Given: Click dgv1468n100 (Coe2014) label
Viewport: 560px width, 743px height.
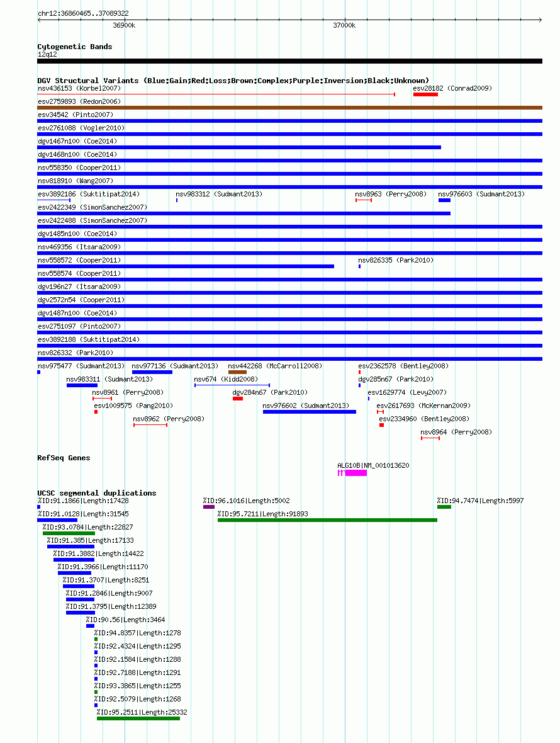Looking at the screenshot, I should click(77, 154).
